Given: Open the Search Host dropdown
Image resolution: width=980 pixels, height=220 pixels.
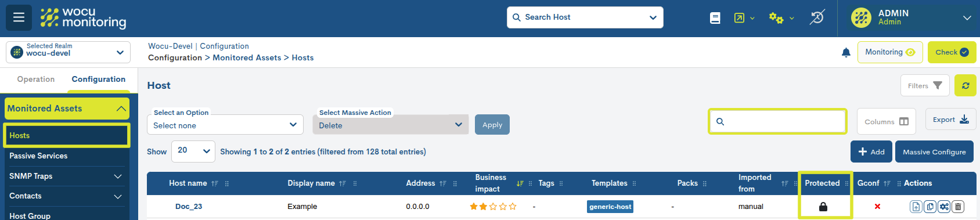Looking at the screenshot, I should 585,17.
